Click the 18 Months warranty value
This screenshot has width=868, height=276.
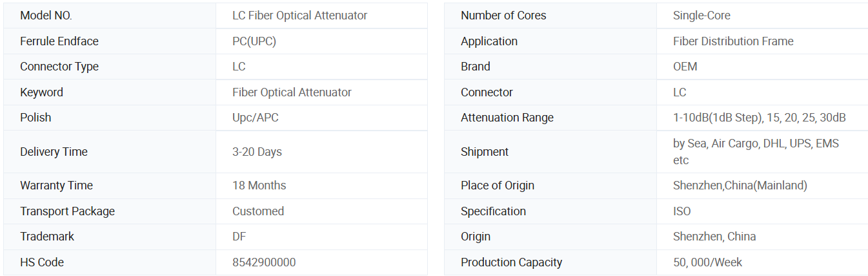coord(259,186)
